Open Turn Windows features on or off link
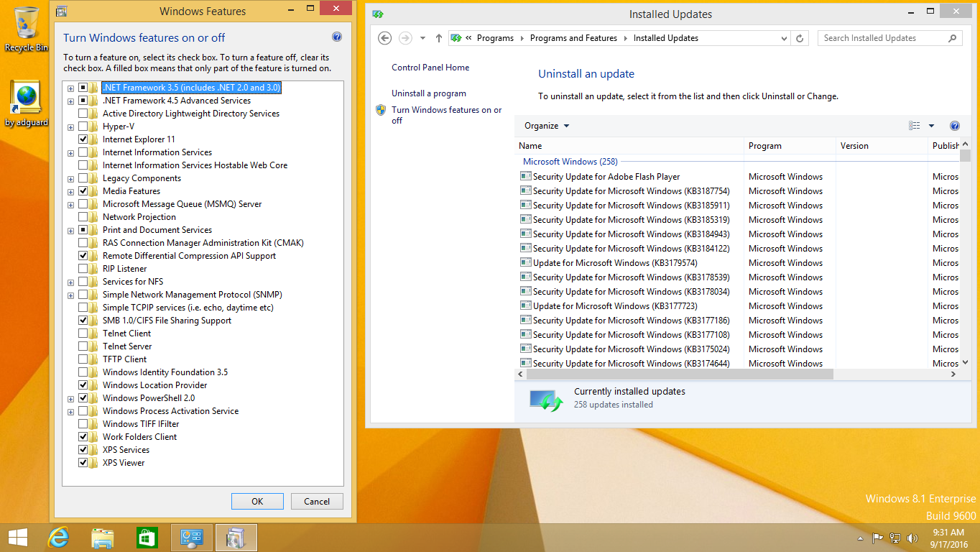The image size is (980, 552). click(x=447, y=115)
